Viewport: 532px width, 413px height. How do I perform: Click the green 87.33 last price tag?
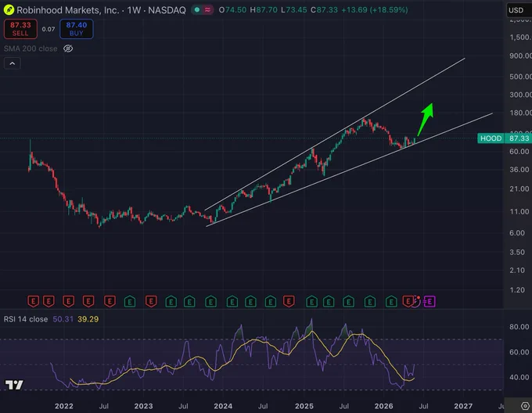pos(519,138)
